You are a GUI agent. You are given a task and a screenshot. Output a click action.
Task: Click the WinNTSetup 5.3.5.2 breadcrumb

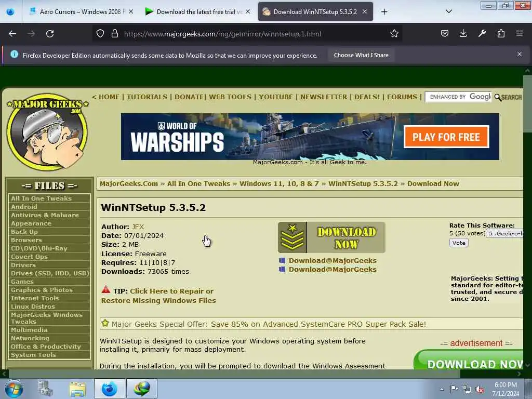363,183
